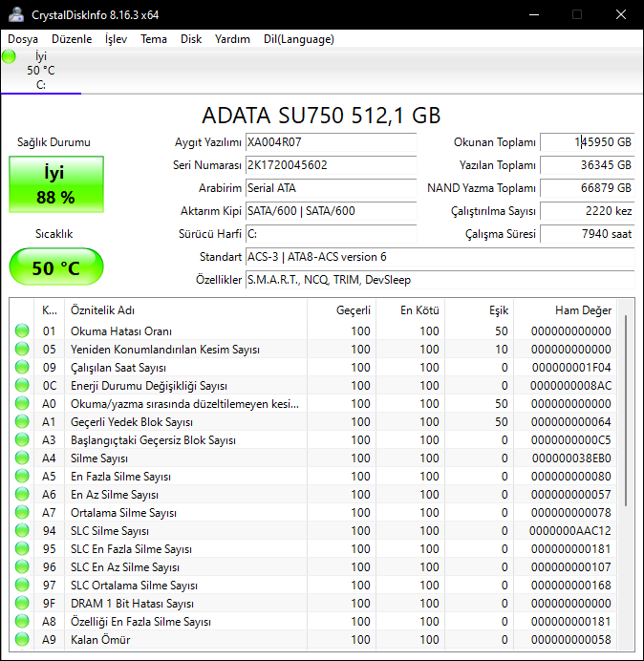The height and width of the screenshot is (661, 644).
Task: Minimize the CrystalDiskInfo window
Action: [x=534, y=14]
